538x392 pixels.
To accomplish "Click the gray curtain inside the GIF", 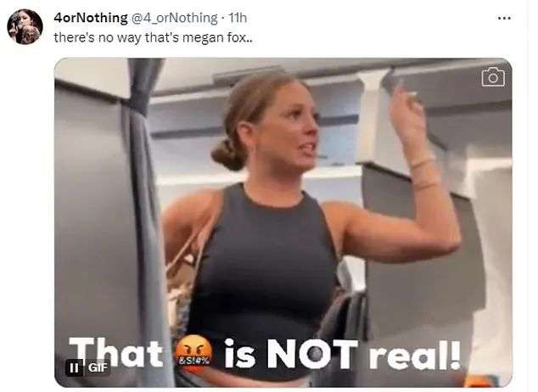I will (143, 206).
